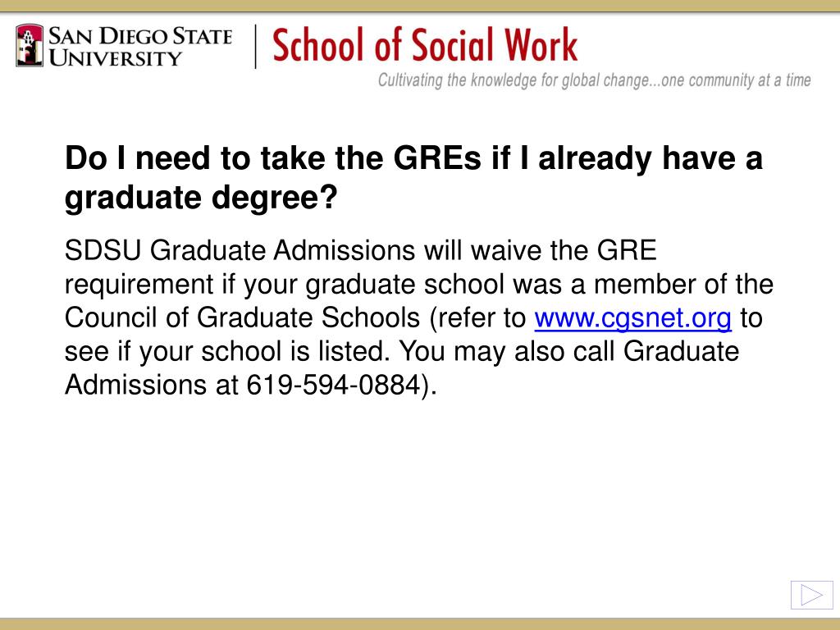Click the next slide arrow button
Screen dimensions: 840x630
click(x=811, y=595)
